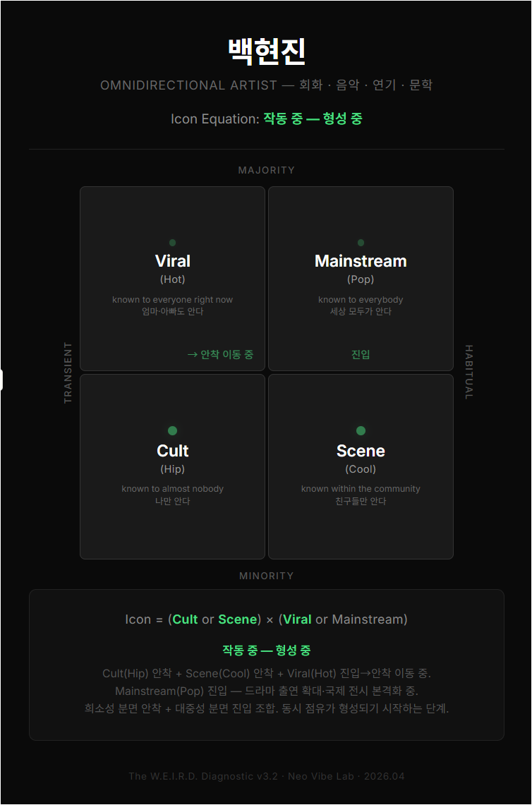Click the W.E.I.R.D. Diagnostic footer text
532x805 pixels.
pos(266,776)
